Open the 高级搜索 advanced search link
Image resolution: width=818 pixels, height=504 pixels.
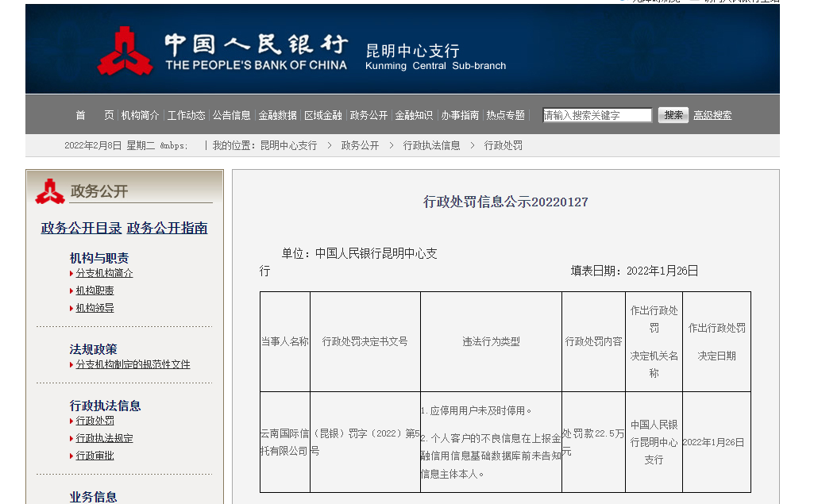click(x=712, y=115)
